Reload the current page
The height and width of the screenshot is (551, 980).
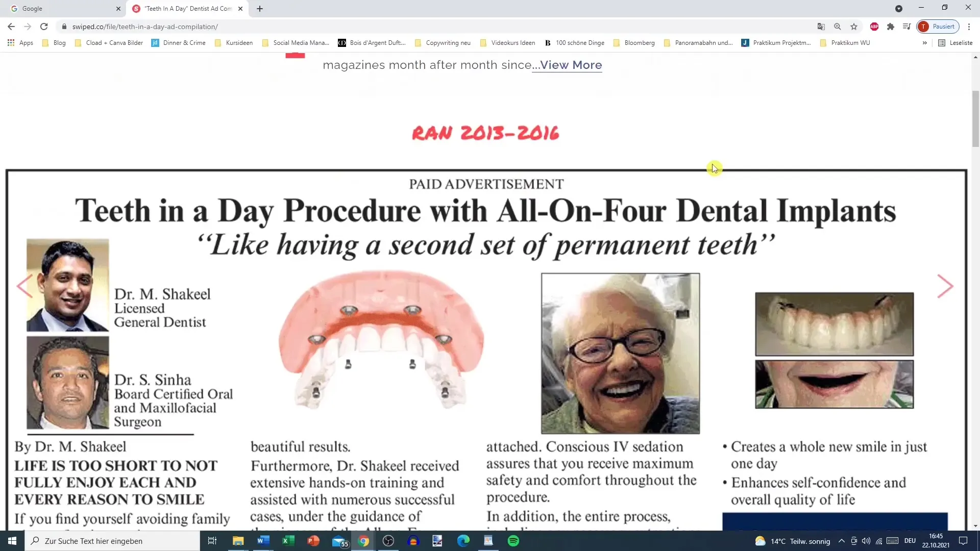[x=44, y=27]
